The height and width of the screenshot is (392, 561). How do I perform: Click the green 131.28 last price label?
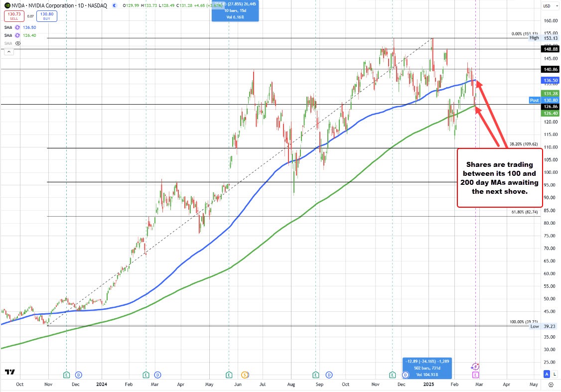point(551,94)
